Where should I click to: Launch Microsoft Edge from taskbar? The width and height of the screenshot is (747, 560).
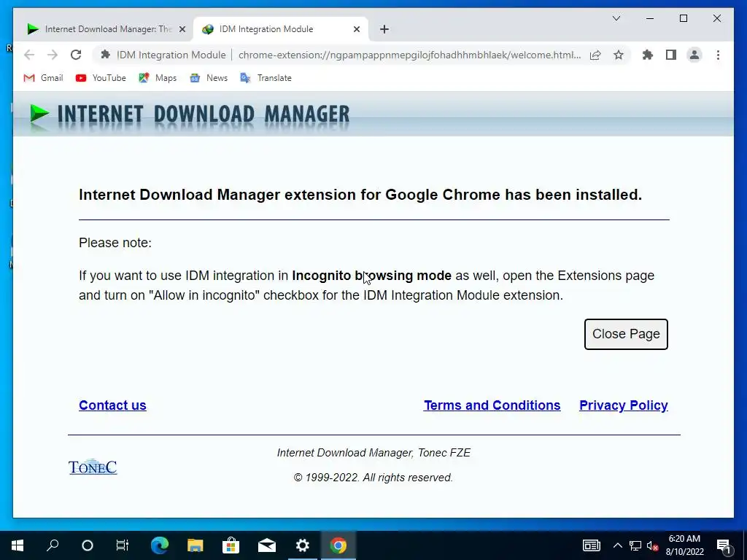pyautogui.click(x=160, y=545)
